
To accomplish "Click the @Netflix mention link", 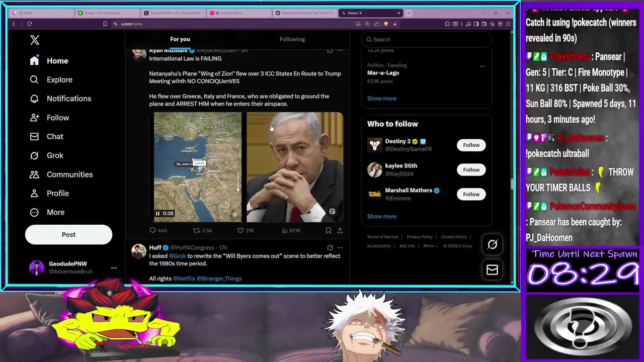I will click(184, 279).
